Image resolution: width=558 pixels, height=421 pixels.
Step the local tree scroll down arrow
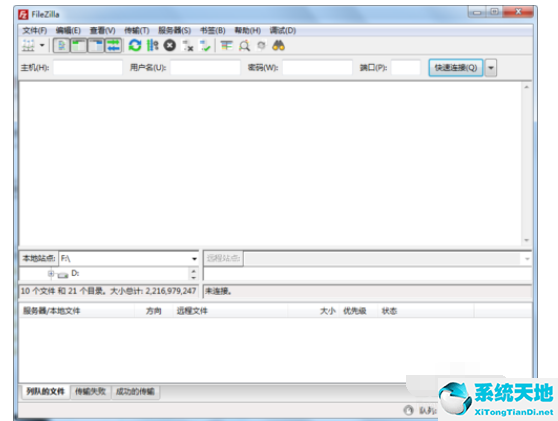[x=194, y=277]
